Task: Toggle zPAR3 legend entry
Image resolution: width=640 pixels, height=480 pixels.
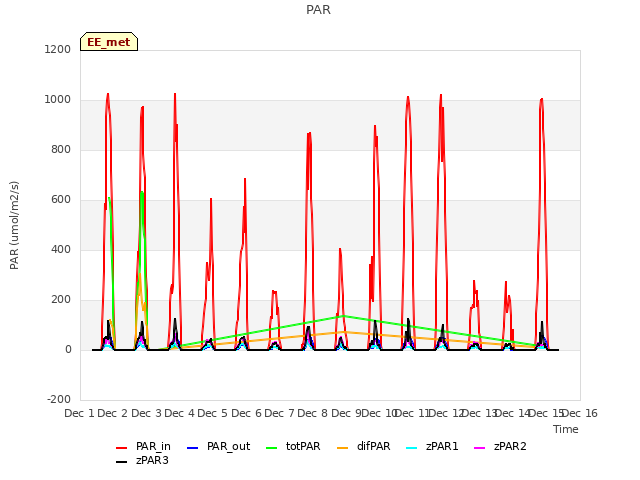Action: click(142, 460)
